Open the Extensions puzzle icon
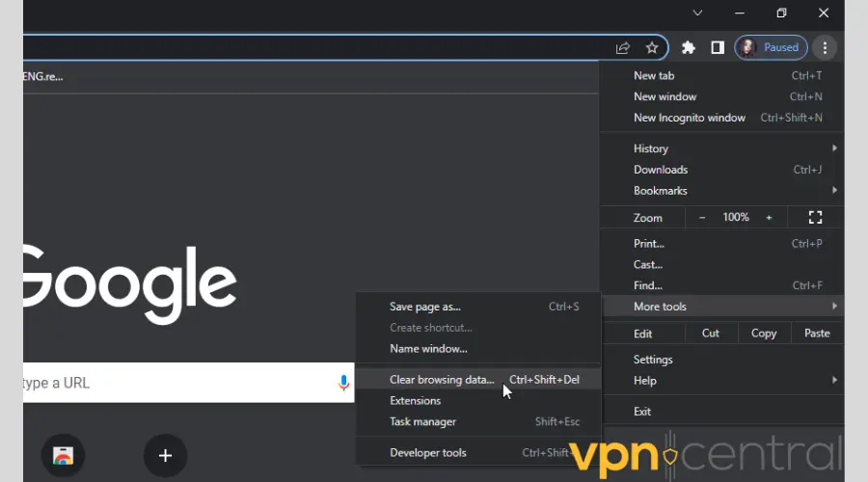 coord(688,47)
